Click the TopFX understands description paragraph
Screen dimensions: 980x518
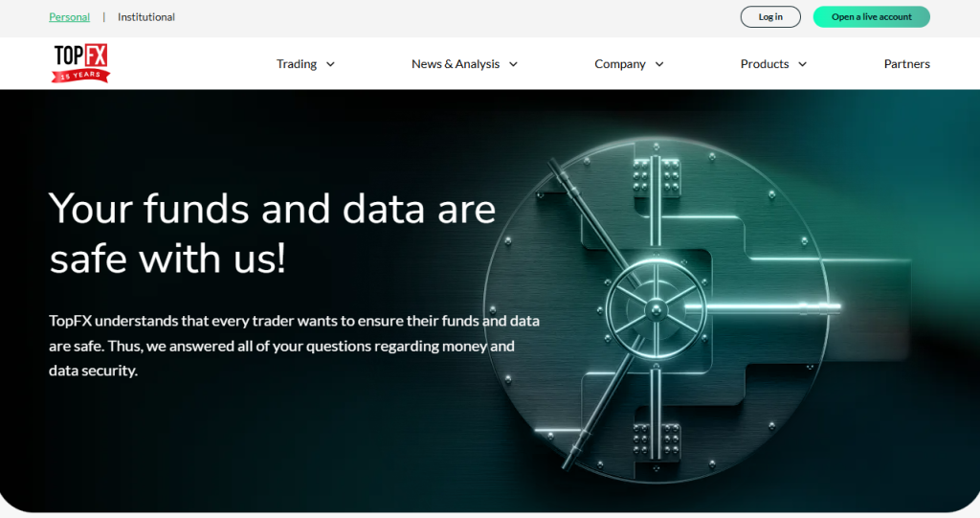[x=294, y=345]
